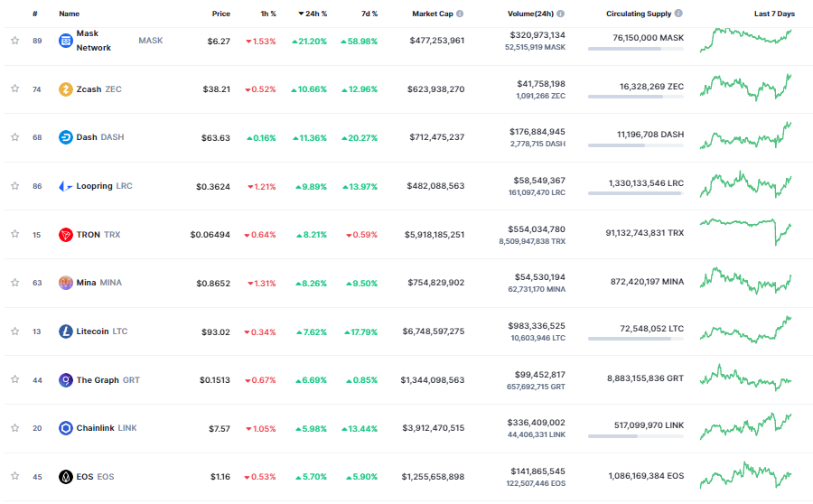Click the red TRON logo
The height and width of the screenshot is (504, 813).
tap(66, 234)
